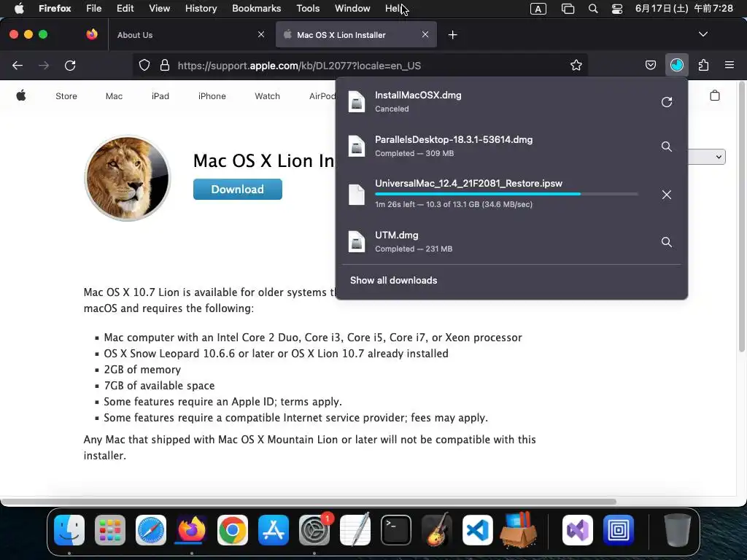Open the View menu
This screenshot has height=560, width=747.
tap(159, 9)
